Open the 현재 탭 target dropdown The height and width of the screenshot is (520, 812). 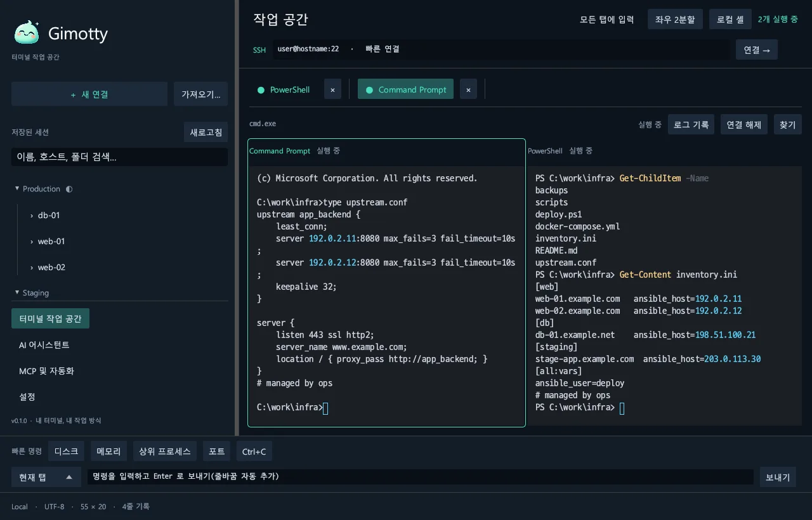(46, 477)
